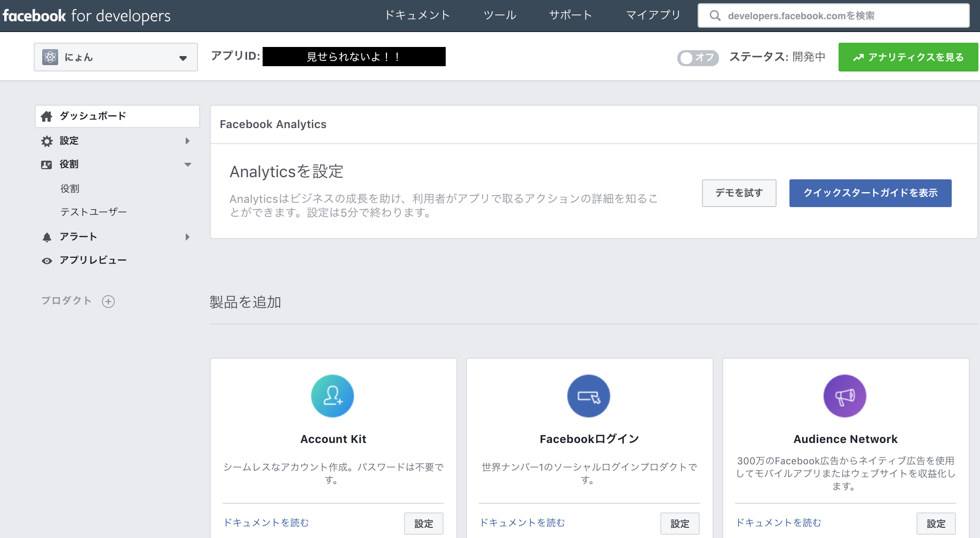Viewport: 980px width, 538px height.
Task: Click the analytics trend arrow icon
Action: [858, 58]
